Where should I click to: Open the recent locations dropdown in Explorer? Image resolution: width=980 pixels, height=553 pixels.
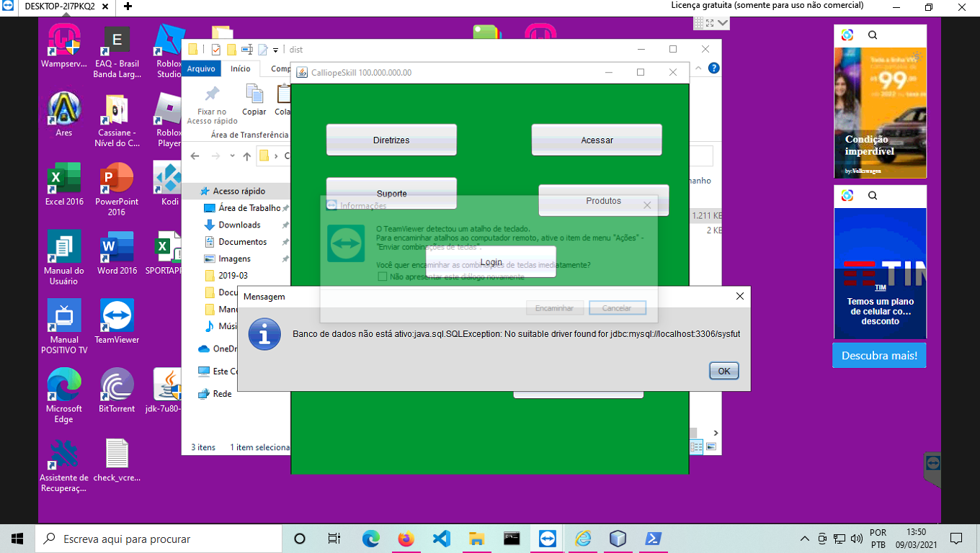232,156
